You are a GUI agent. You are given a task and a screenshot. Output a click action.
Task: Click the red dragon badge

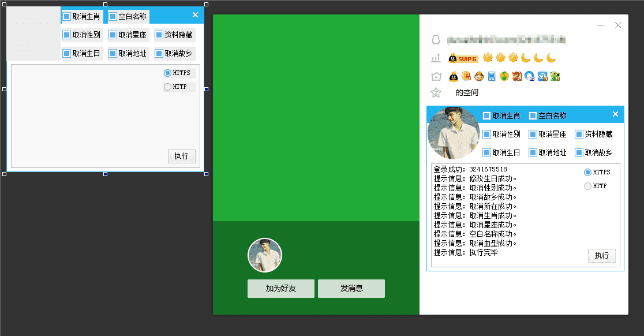point(517,76)
